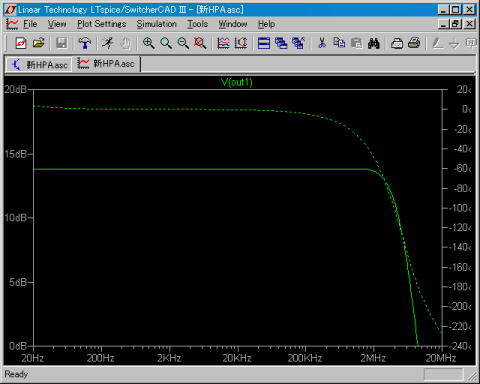Viewport: 480px width, 384px height.
Task: Click the Ready status bar text
Action: pyautogui.click(x=16, y=374)
